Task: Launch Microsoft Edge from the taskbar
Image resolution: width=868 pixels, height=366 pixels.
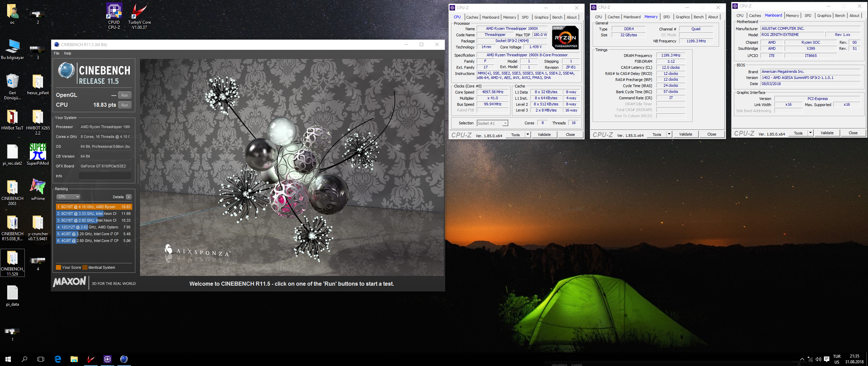Action: 58,359
